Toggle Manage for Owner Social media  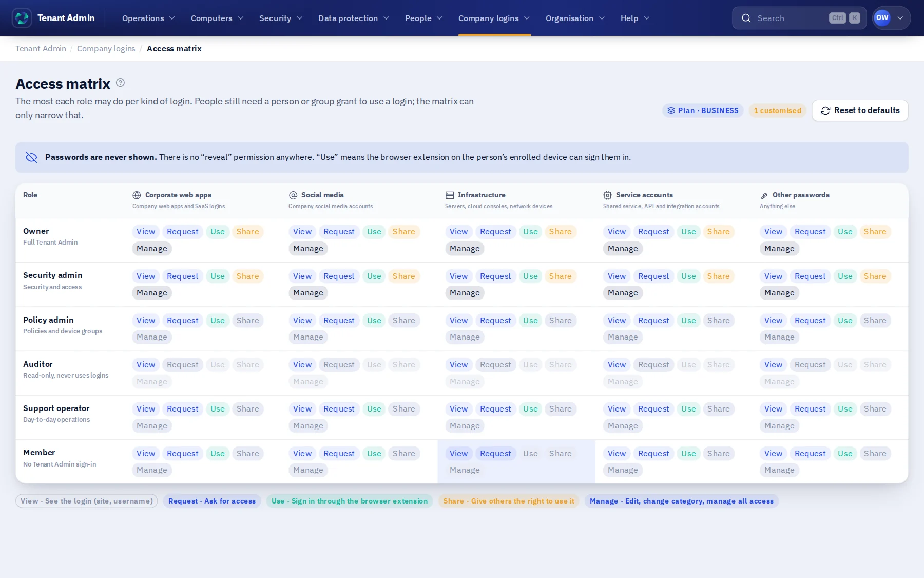pyautogui.click(x=308, y=249)
